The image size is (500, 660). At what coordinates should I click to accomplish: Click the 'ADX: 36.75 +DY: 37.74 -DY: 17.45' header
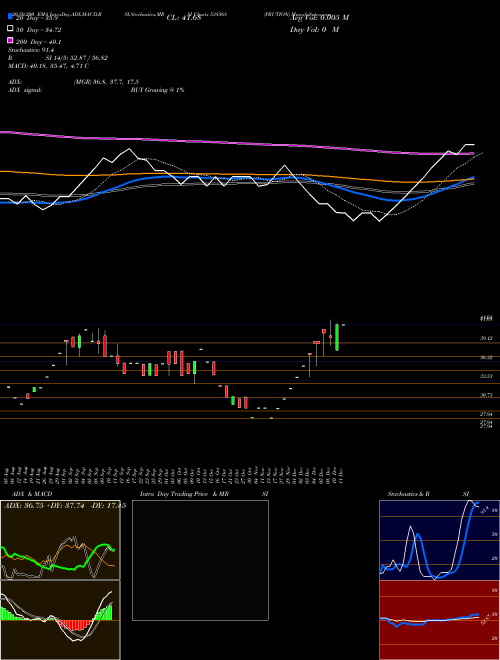(65, 506)
